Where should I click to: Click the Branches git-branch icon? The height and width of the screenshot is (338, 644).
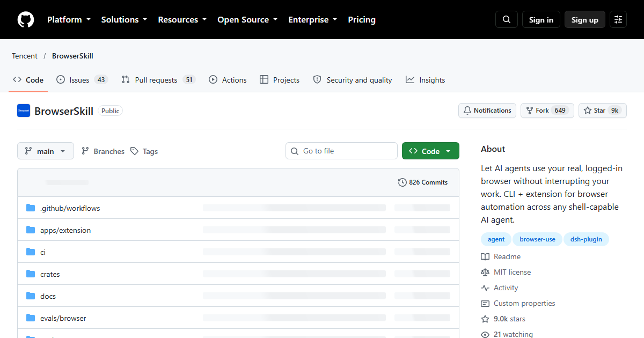tap(85, 151)
